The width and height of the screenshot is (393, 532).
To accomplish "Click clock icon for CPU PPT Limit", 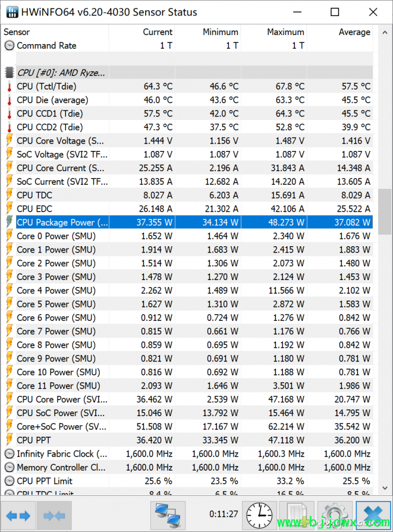I will [x=10, y=481].
